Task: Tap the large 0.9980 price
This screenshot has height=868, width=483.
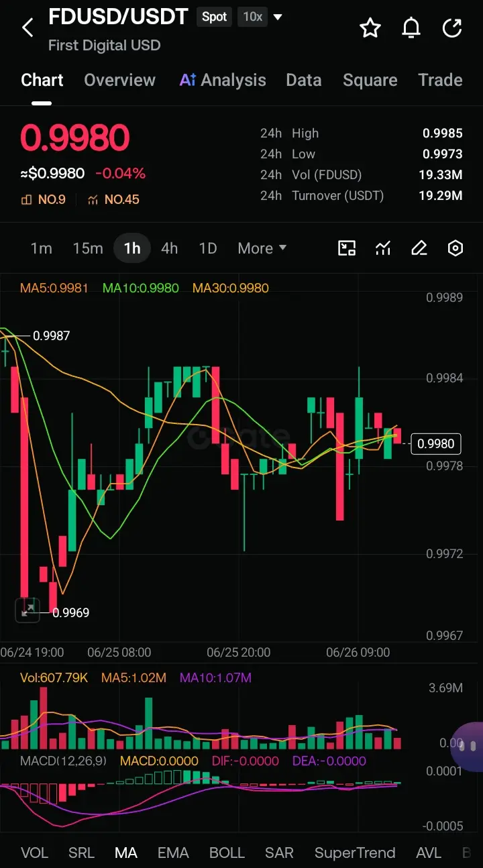Action: pyautogui.click(x=74, y=138)
